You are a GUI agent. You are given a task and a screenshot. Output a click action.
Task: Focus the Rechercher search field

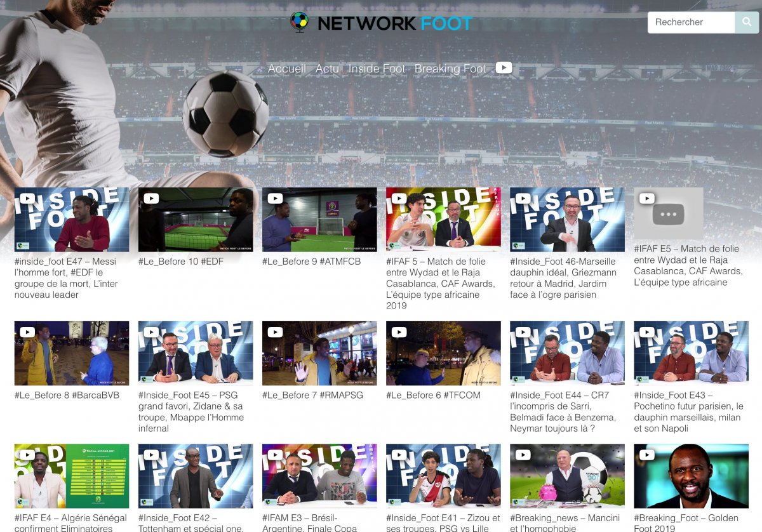pyautogui.click(x=691, y=22)
